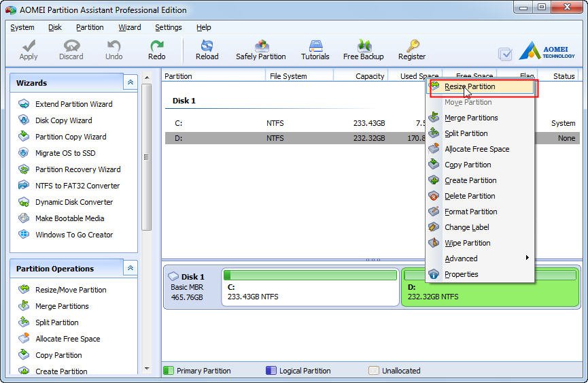This screenshot has width=588, height=383.
Task: Choose Delete Partition from context menu
Action: coord(481,196)
